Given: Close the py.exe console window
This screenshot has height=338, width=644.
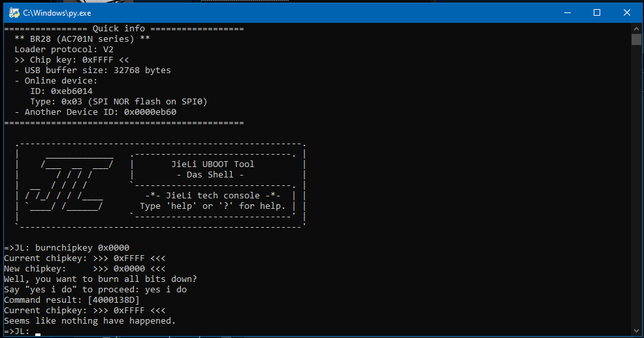Looking at the screenshot, I should tap(627, 12).
